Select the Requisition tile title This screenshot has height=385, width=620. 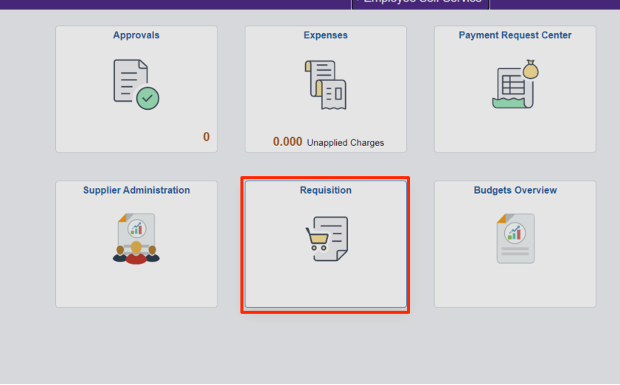[325, 190]
